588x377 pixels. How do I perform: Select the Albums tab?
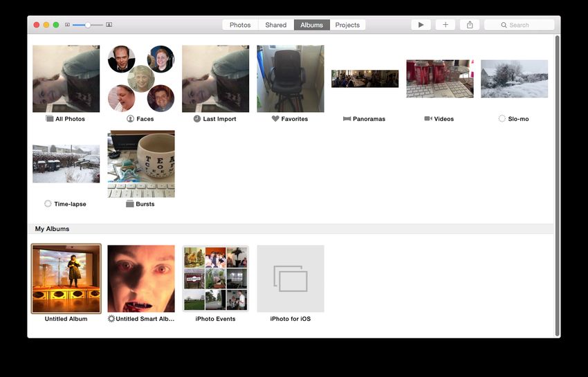(311, 25)
